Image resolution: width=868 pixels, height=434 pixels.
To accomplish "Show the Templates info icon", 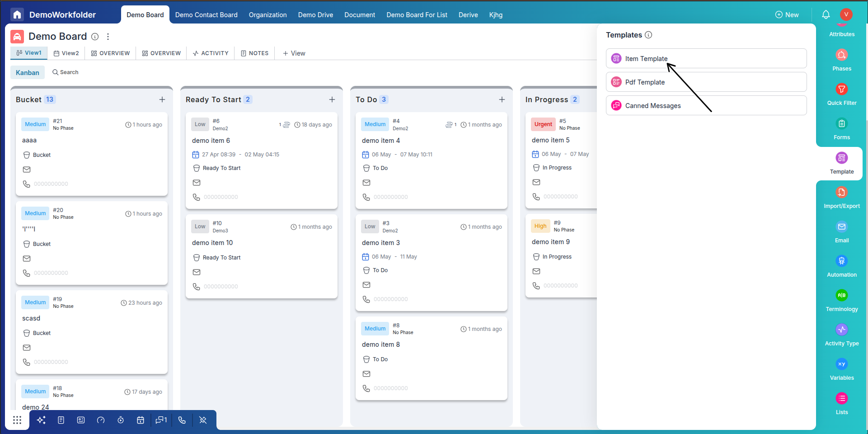I will [648, 35].
